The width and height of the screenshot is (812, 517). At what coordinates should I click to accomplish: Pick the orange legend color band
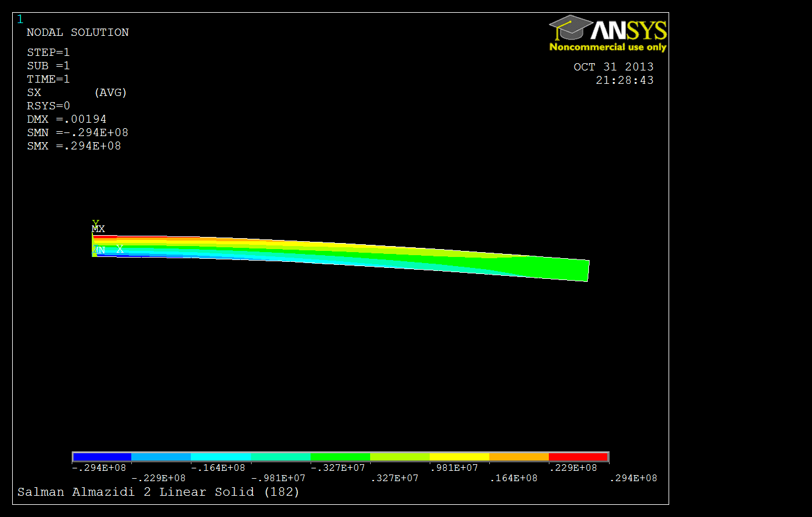(x=519, y=456)
